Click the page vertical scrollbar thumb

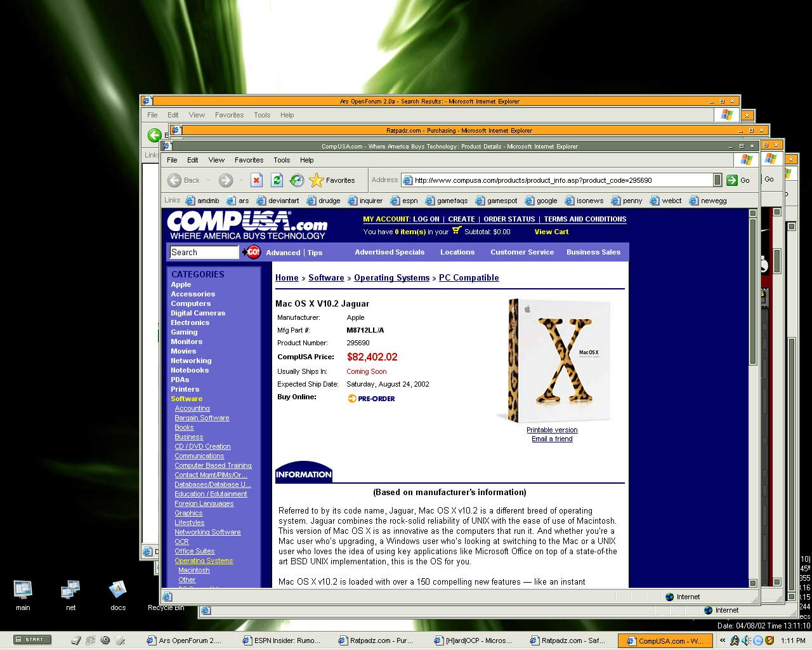(753, 291)
